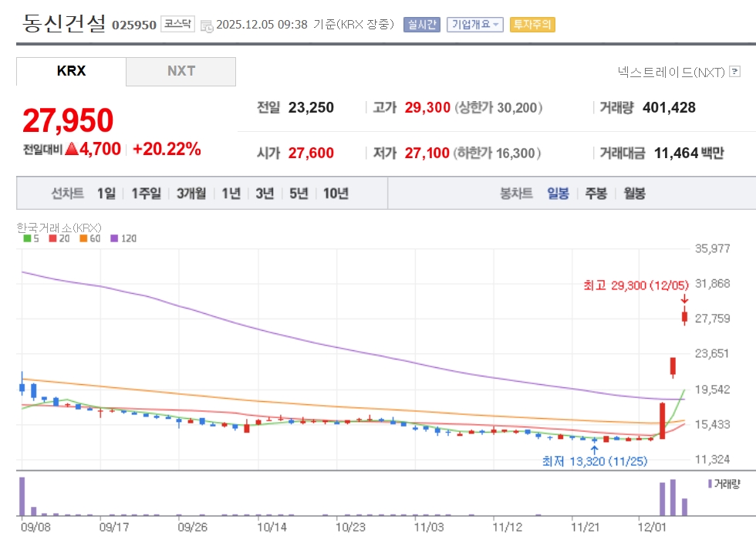Viewport: 756px width, 540px height.
Task: Click the 투자주의 warning badge
Action: pos(532,25)
